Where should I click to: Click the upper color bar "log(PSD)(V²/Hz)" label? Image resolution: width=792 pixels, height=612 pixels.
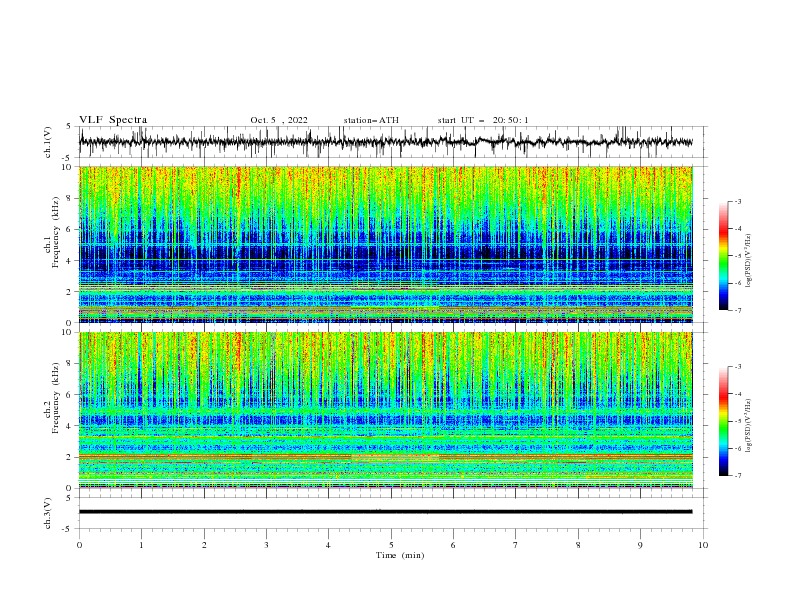pos(749,261)
